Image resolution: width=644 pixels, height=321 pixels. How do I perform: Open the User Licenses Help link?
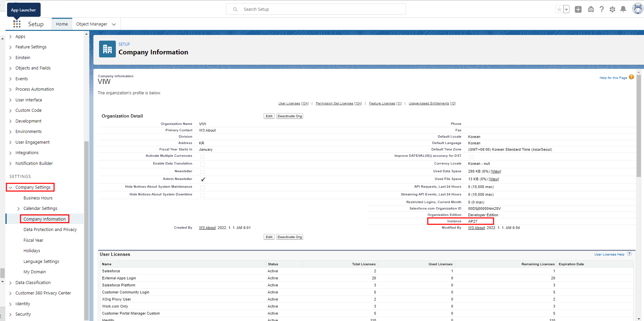click(609, 255)
